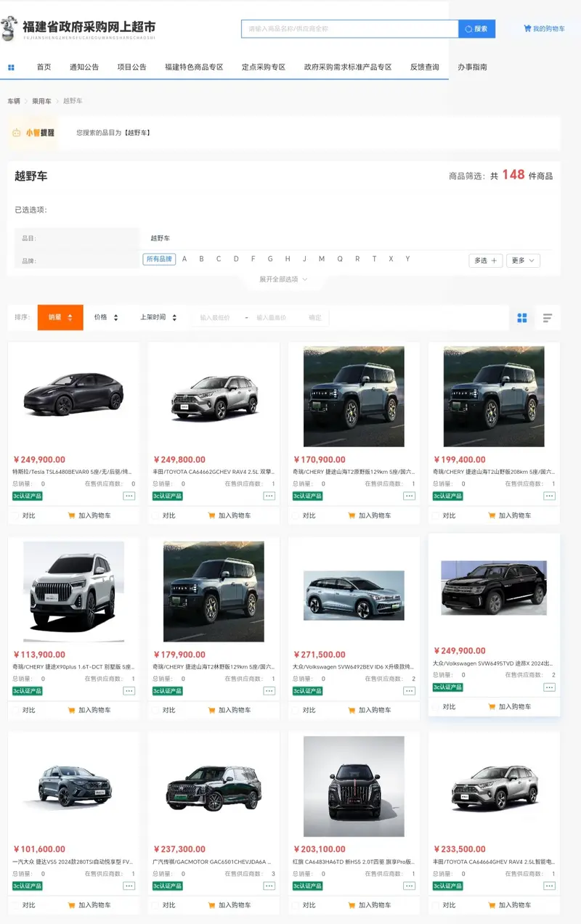Switch to grid view layout icon
The image size is (581, 924).
pyautogui.click(x=521, y=318)
